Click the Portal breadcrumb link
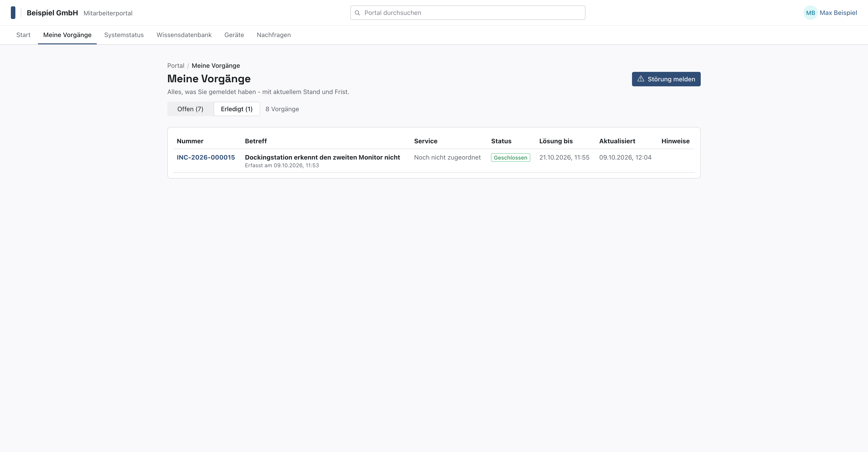Screen dimensions: 868x452 click(176, 66)
